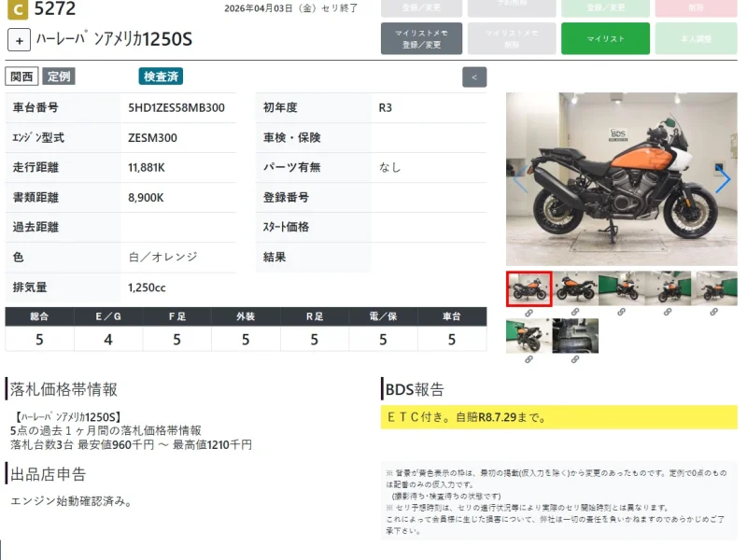Click the 落札台数3台 price range line

(131, 445)
